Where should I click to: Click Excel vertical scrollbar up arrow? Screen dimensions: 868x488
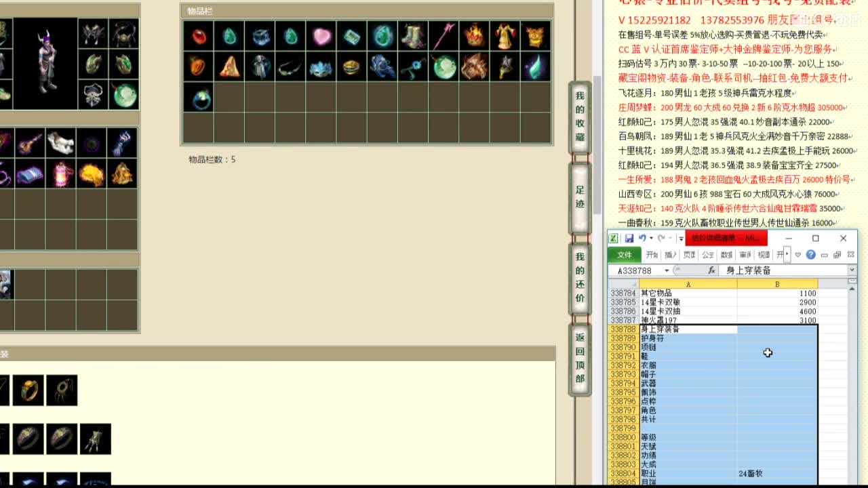(x=852, y=289)
